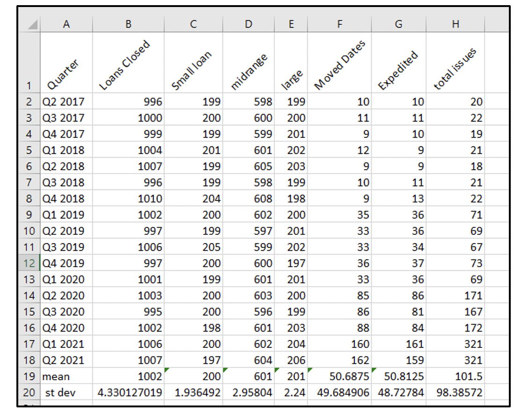
Task: Select row header 1
Action: 29,84
